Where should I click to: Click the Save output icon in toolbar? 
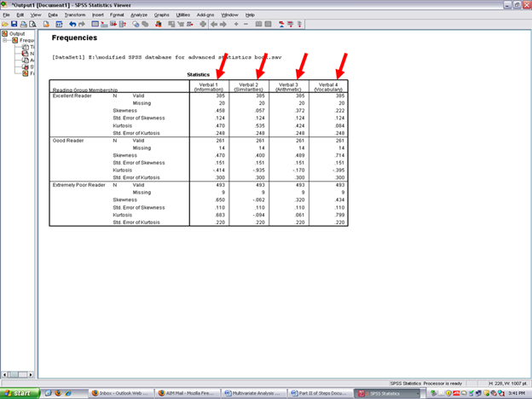coord(14,24)
